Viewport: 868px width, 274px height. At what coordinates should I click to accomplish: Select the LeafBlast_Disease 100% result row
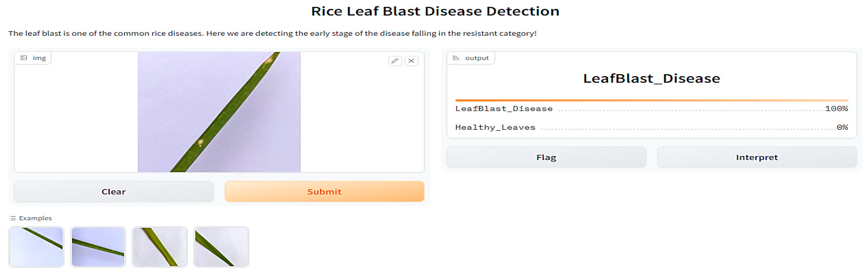pyautogui.click(x=651, y=109)
